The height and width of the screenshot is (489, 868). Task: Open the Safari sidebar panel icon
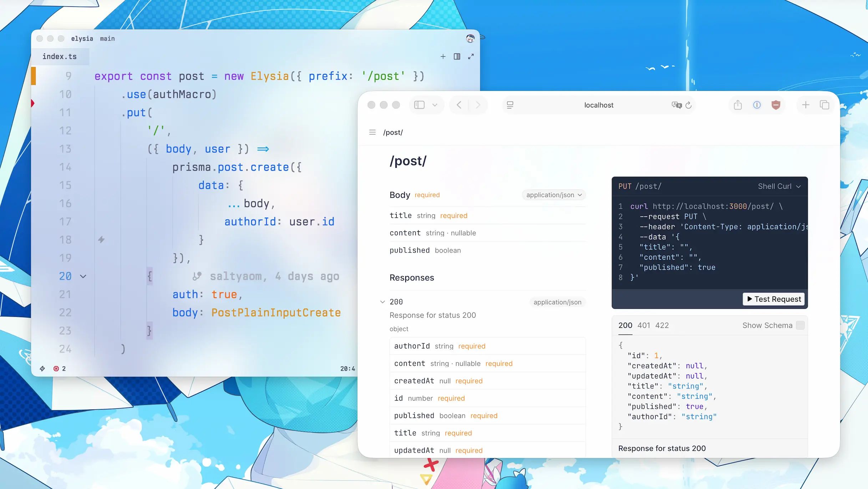[419, 105]
